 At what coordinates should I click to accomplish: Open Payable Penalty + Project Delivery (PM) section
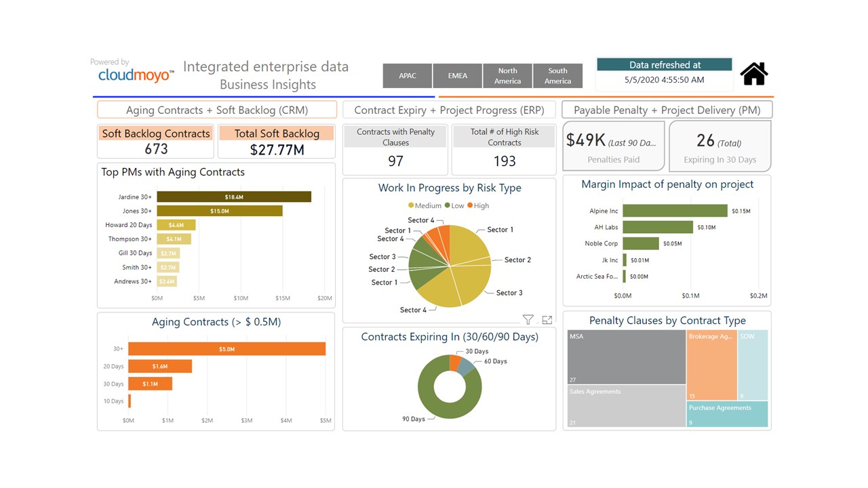pos(667,110)
